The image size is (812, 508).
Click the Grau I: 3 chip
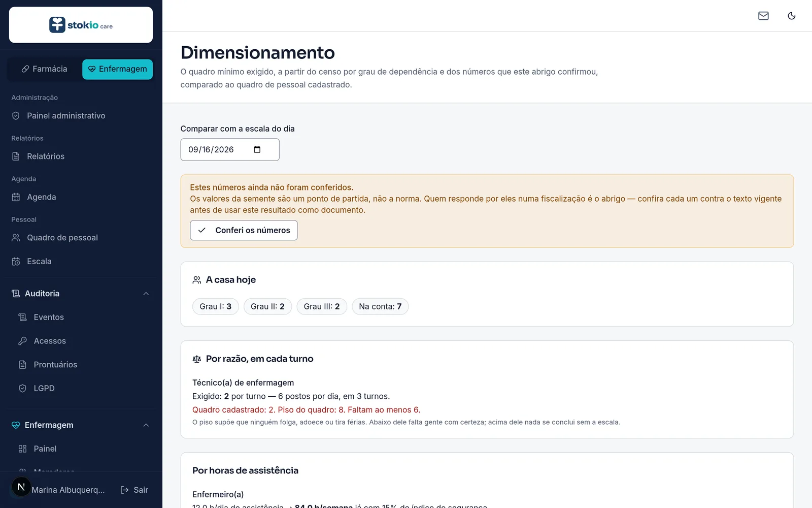216,306
